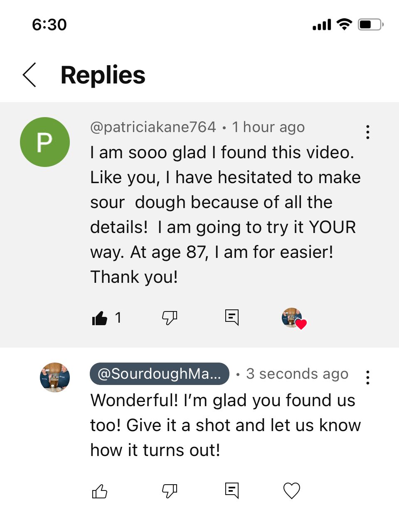Reply to the "Wonderful!" comment

pyautogui.click(x=232, y=490)
